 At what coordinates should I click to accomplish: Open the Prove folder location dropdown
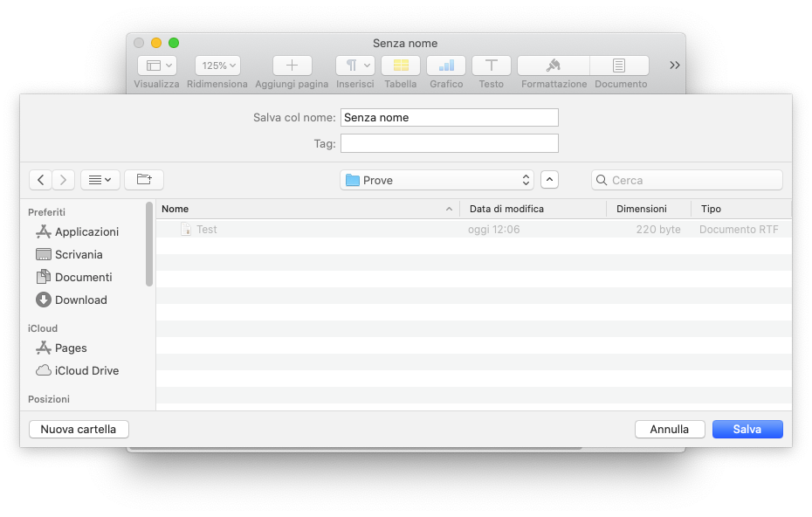point(437,180)
